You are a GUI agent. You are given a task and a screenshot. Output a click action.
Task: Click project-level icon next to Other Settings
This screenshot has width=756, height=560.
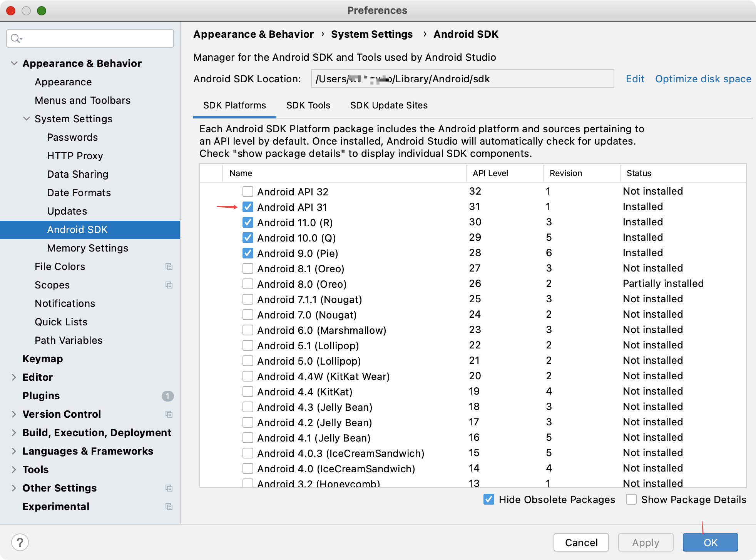[x=169, y=488]
